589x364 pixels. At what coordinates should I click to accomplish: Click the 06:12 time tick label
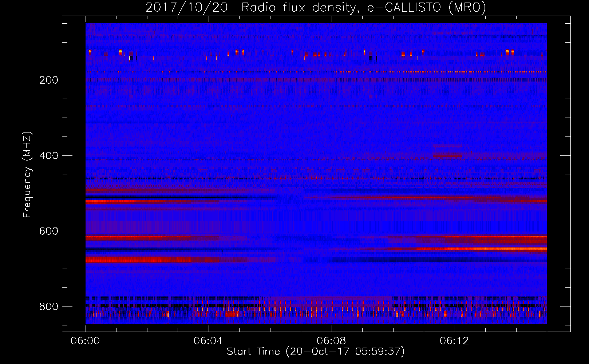(x=454, y=341)
